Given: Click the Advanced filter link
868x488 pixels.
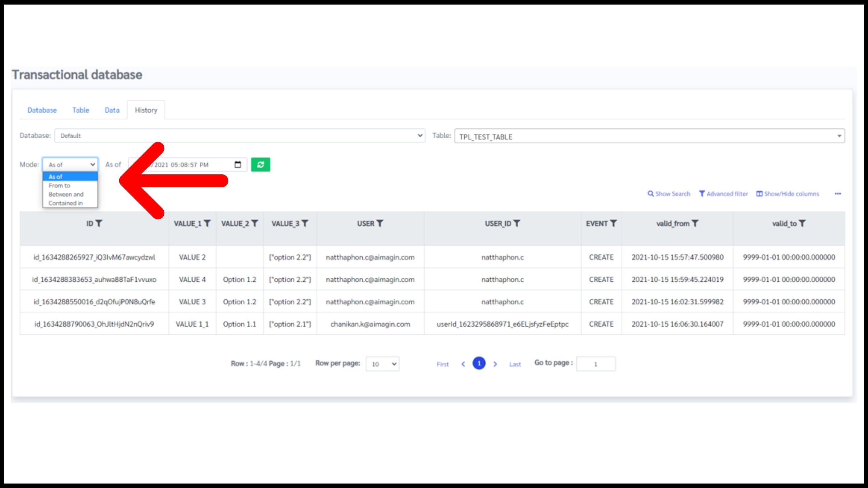Looking at the screenshot, I should (x=723, y=194).
